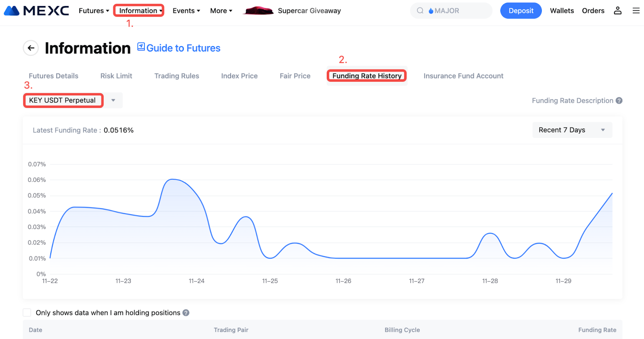The width and height of the screenshot is (644, 339).
Task: Select the Funding Rate History tab
Action: (x=367, y=76)
